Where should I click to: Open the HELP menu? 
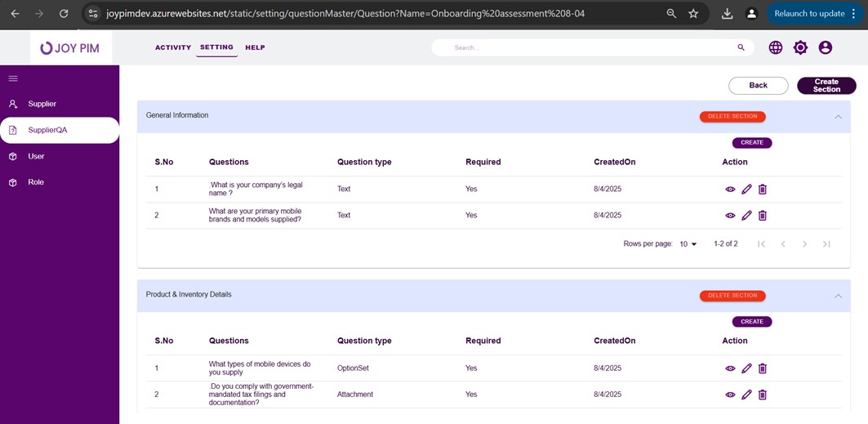click(255, 47)
